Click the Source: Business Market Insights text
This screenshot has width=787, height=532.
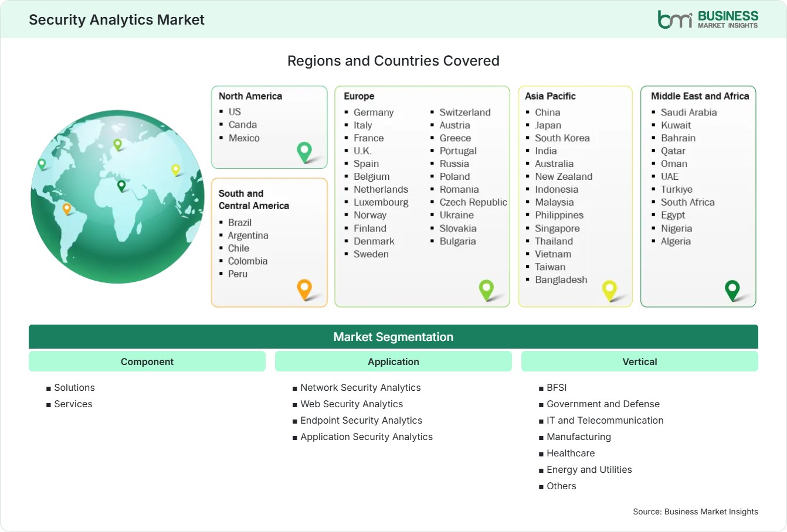[x=696, y=511]
